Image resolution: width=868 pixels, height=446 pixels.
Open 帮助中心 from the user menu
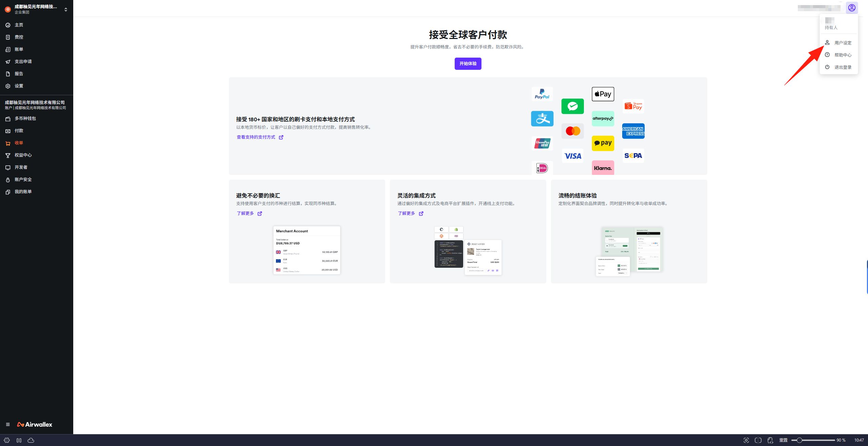pos(839,55)
